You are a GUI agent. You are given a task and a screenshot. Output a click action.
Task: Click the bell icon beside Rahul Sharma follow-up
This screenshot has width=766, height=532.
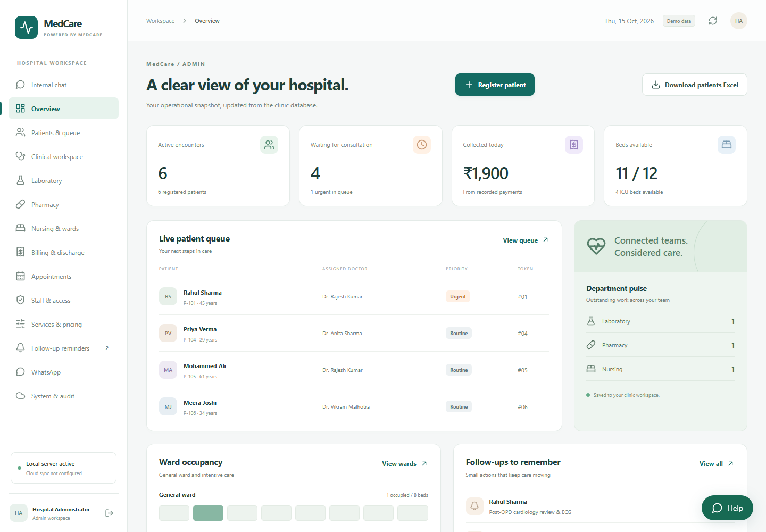pos(474,506)
